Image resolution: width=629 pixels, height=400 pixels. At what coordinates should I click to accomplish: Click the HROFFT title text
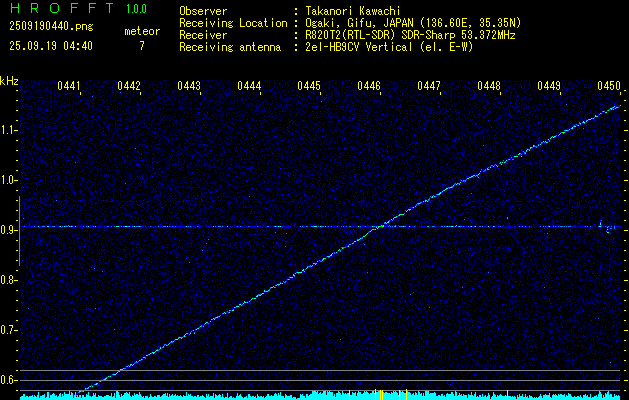tap(62, 8)
